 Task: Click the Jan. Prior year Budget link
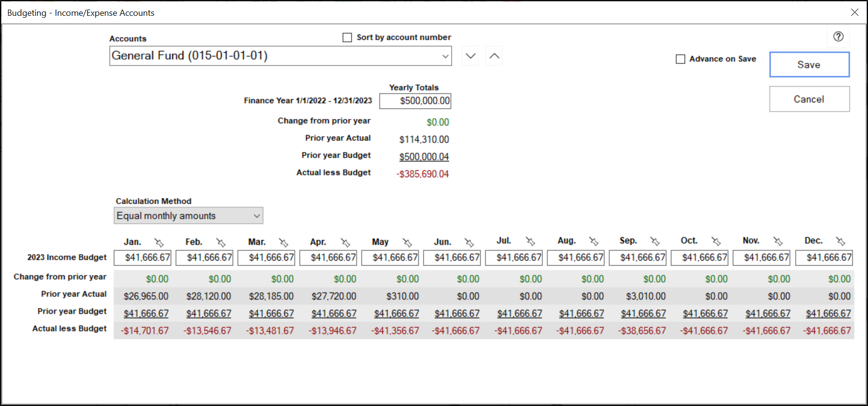tap(146, 313)
